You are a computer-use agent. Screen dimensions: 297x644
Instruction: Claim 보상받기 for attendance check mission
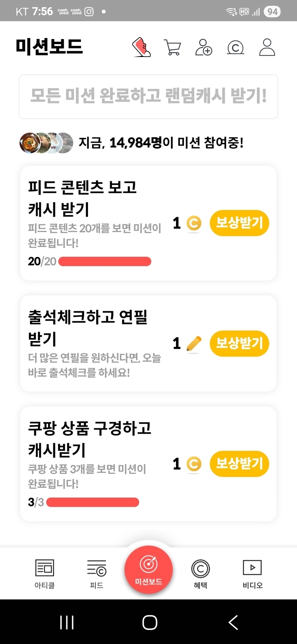click(239, 343)
